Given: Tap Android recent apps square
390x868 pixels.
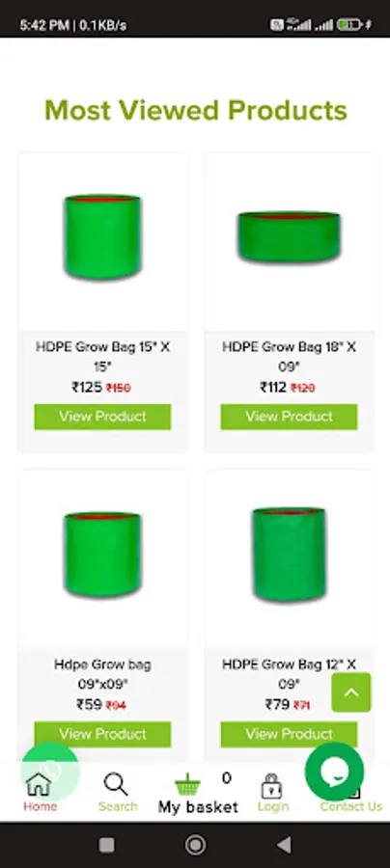Looking at the screenshot, I should [x=106, y=845].
